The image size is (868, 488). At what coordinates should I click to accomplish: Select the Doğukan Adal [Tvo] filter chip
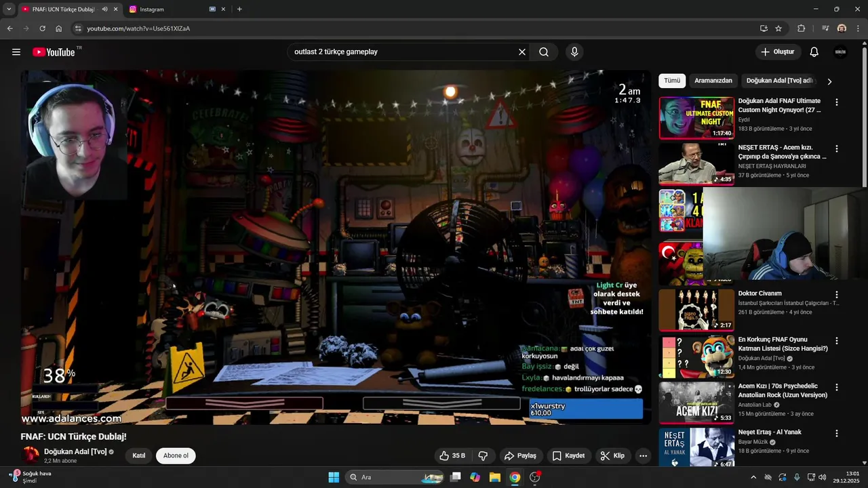[x=779, y=81]
